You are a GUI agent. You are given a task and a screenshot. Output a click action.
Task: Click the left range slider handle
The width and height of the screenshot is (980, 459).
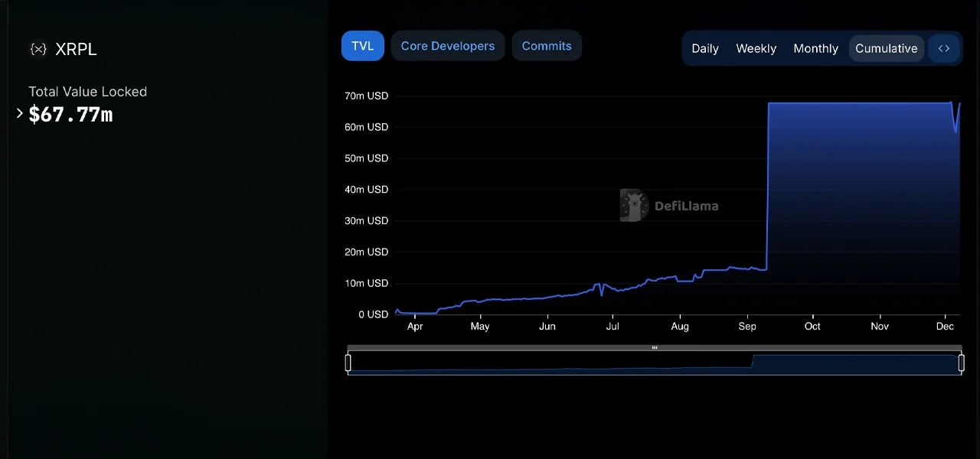pos(348,363)
